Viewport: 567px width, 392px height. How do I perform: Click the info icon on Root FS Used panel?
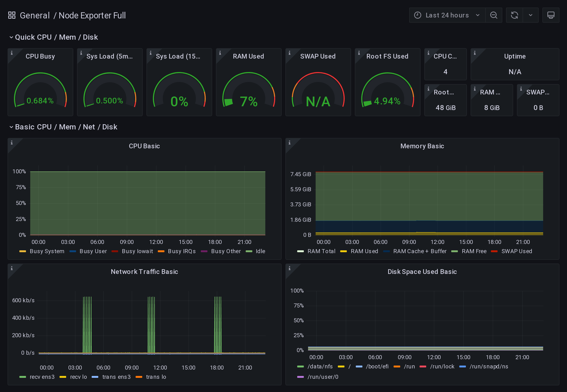click(359, 53)
